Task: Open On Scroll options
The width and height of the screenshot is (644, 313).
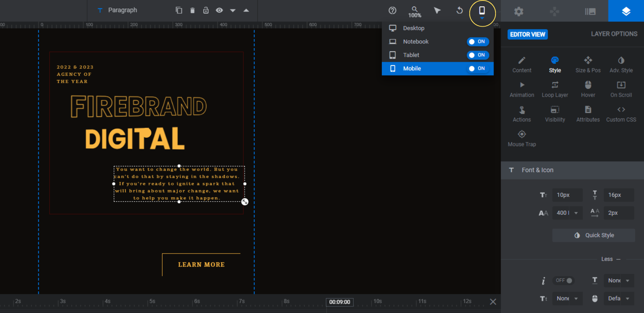Action: point(621,90)
